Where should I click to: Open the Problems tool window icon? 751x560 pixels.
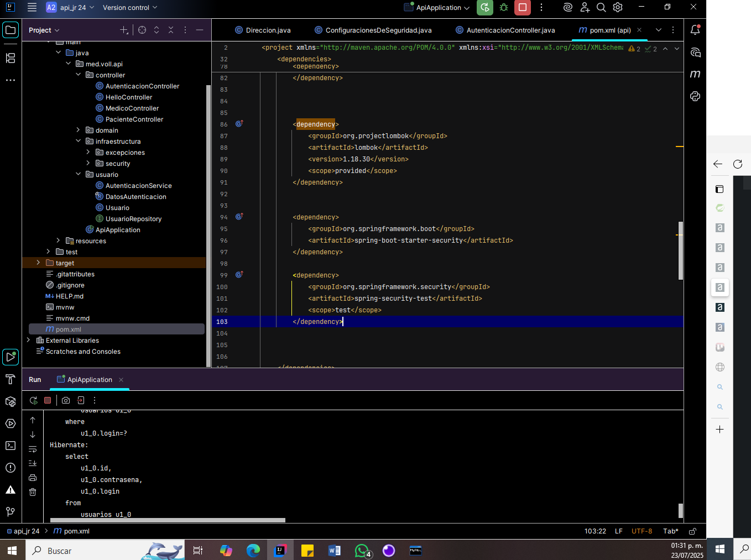tap(11, 468)
